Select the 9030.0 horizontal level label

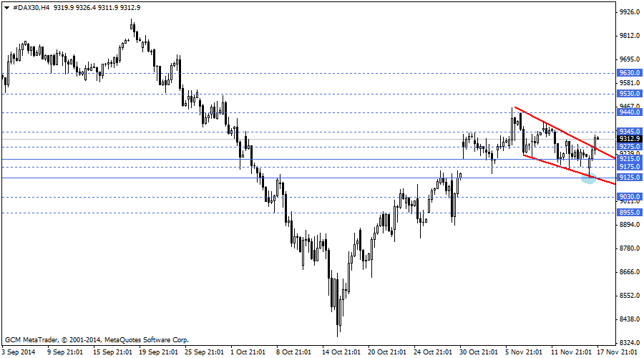tap(630, 197)
